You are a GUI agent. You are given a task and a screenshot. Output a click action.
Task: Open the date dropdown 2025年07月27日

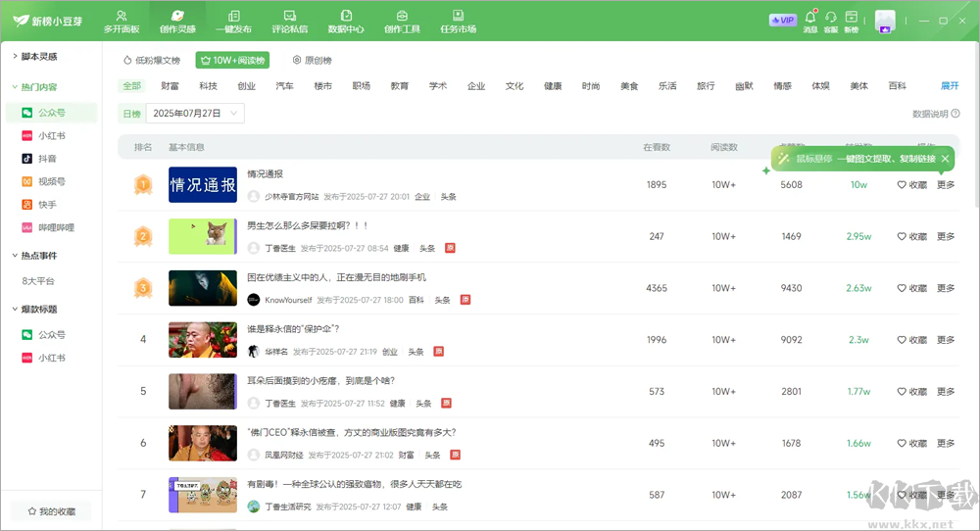tap(195, 114)
